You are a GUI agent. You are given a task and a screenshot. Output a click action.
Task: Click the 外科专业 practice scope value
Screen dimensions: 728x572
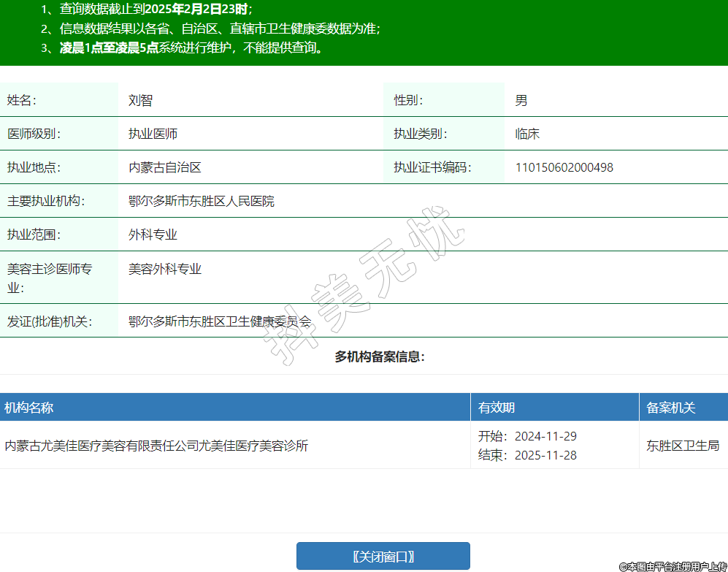[x=153, y=234]
